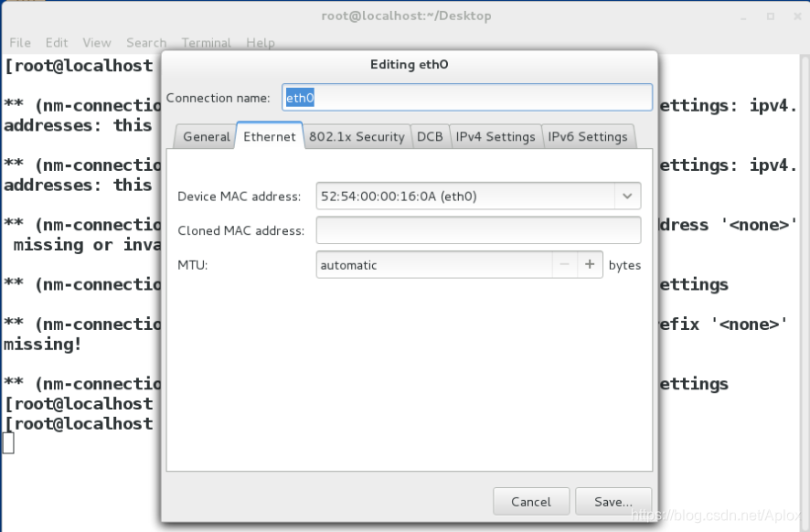Open the terminal View menu
The image size is (810, 532).
(x=97, y=43)
